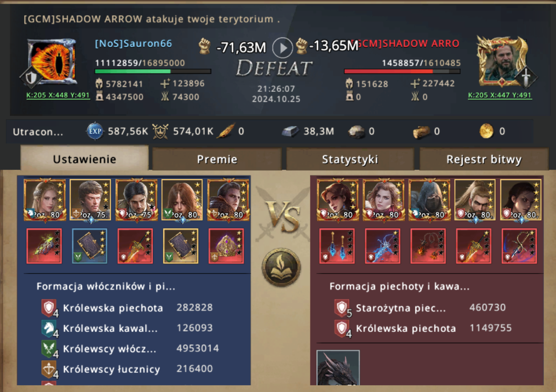Open the blue earrings equipment icon

click(x=337, y=246)
